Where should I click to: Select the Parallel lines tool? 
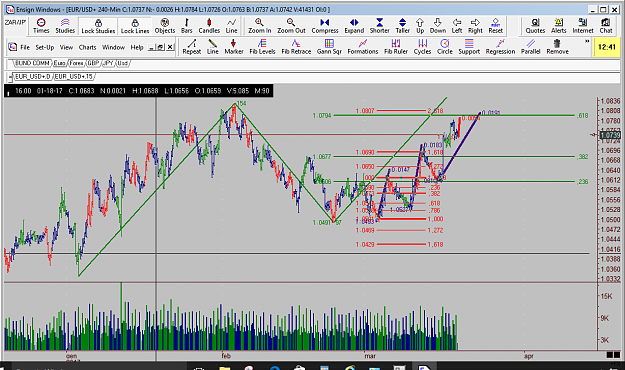tap(531, 47)
